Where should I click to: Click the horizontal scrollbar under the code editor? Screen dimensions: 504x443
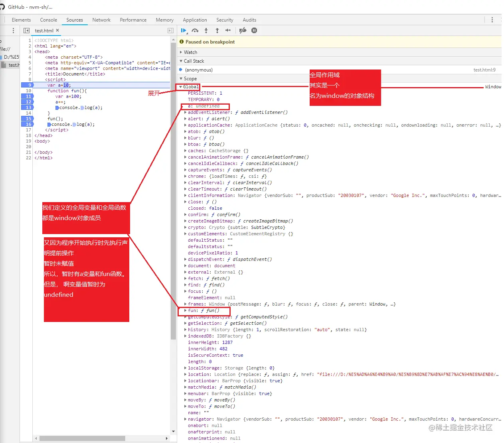pyautogui.click(x=82, y=438)
